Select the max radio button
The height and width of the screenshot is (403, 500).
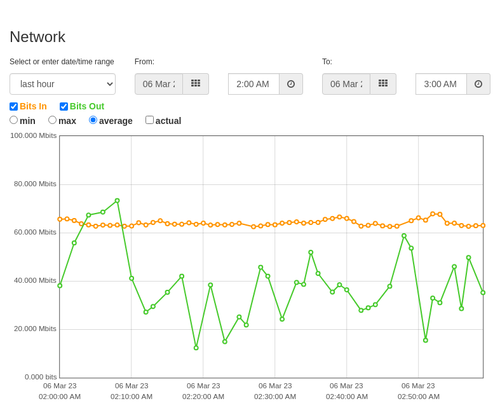tap(52, 120)
